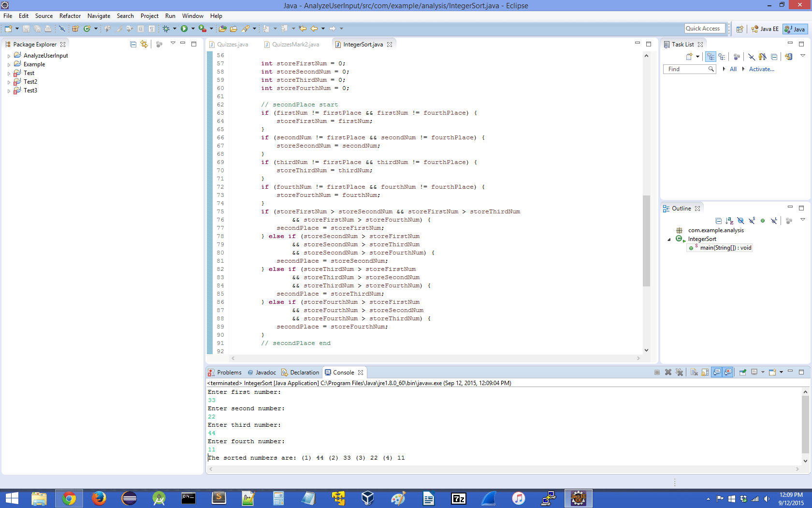Open the Source menu
The height and width of the screenshot is (508, 812).
43,16
